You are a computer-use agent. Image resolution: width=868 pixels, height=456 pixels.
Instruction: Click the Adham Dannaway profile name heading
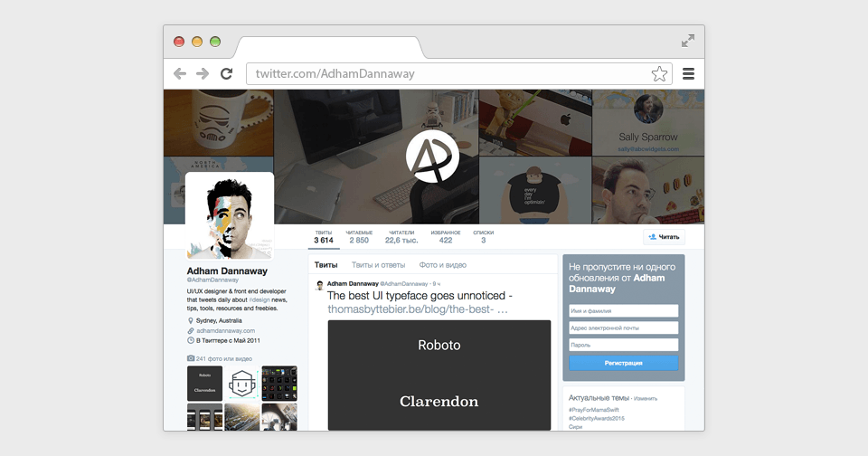[227, 271]
